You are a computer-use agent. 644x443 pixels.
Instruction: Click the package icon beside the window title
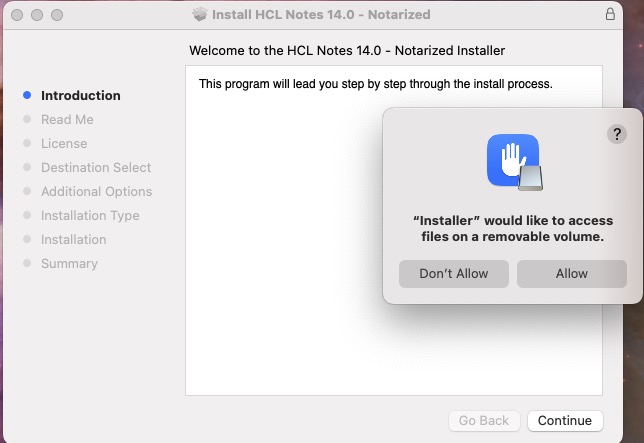199,15
